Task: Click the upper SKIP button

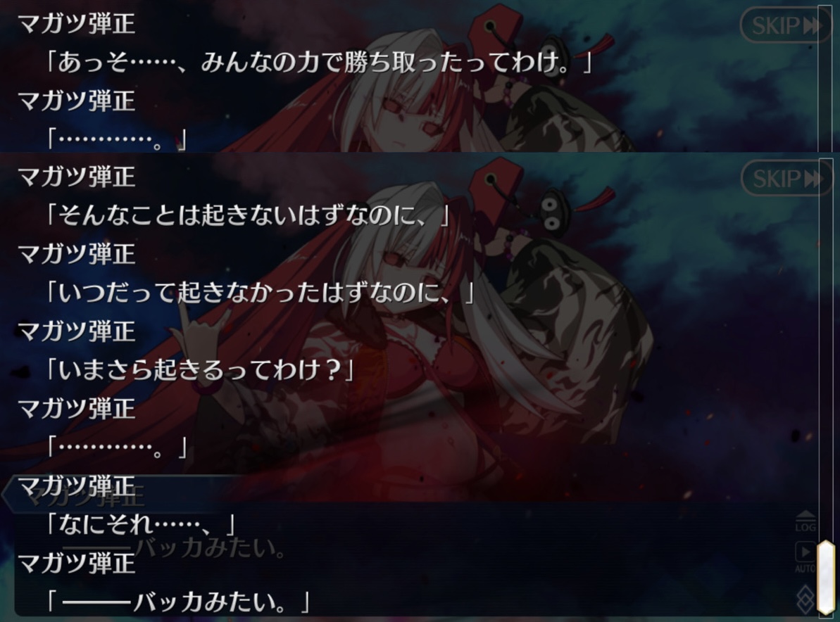Action: pyautogui.click(x=785, y=25)
